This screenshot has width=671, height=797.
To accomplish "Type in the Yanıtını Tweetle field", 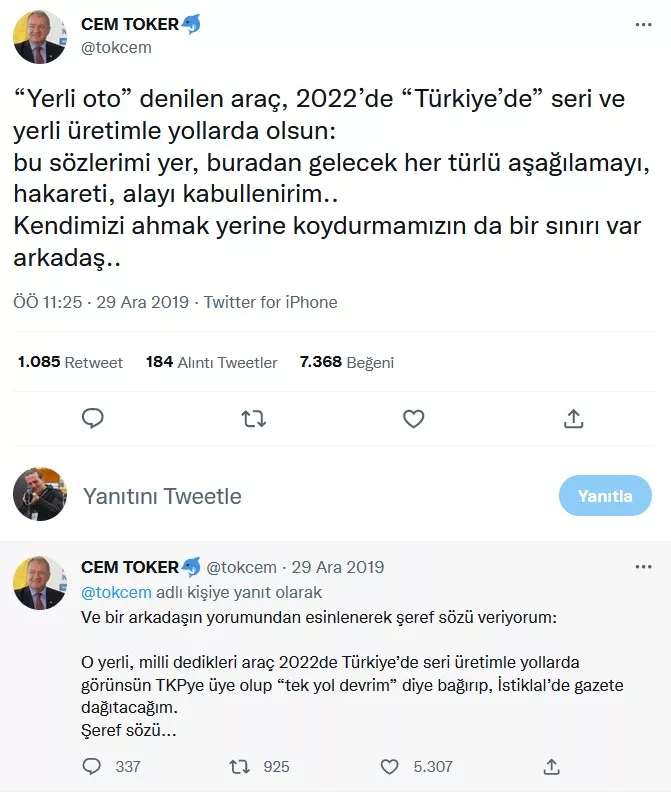I will click(300, 496).
